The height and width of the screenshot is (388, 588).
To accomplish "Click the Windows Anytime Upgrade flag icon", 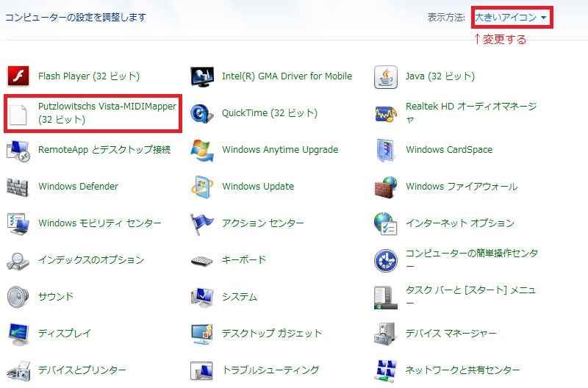I will [202, 151].
